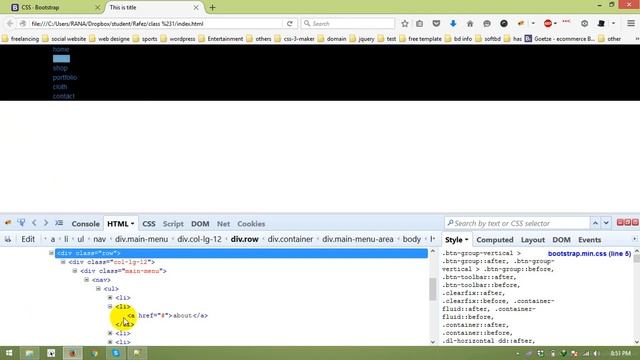
Task: Click the portfolio link on the page
Action: point(65,77)
